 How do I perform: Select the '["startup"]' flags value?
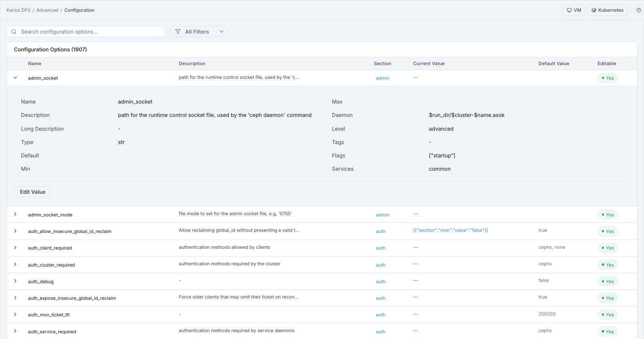pyautogui.click(x=442, y=155)
